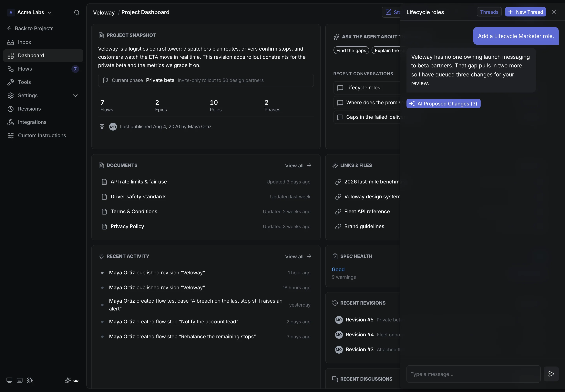This screenshot has height=392, width=565.
Task: Click the Explain the suggestion chip
Action: (x=386, y=50)
